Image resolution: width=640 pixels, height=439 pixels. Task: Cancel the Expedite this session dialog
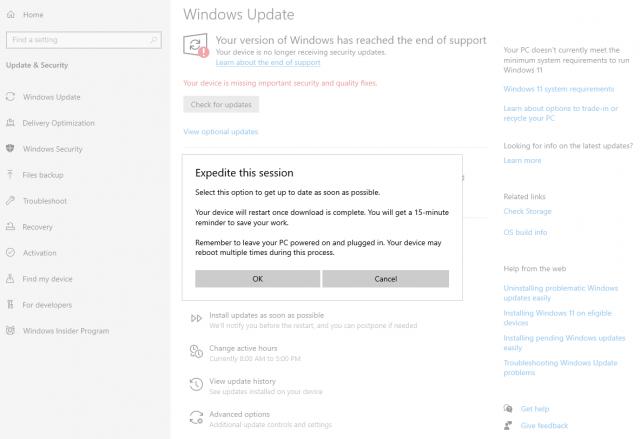[x=385, y=279]
